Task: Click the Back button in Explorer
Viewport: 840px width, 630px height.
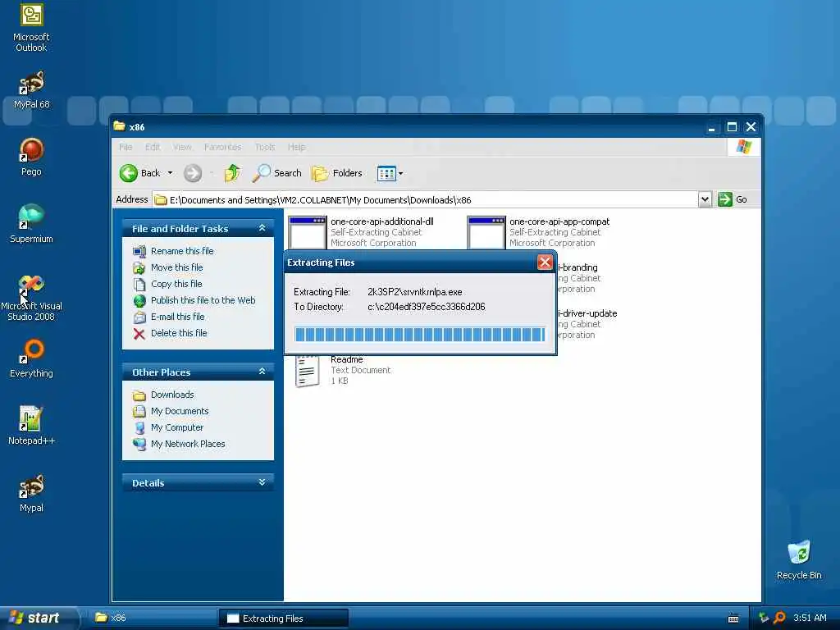Action: tap(139, 173)
